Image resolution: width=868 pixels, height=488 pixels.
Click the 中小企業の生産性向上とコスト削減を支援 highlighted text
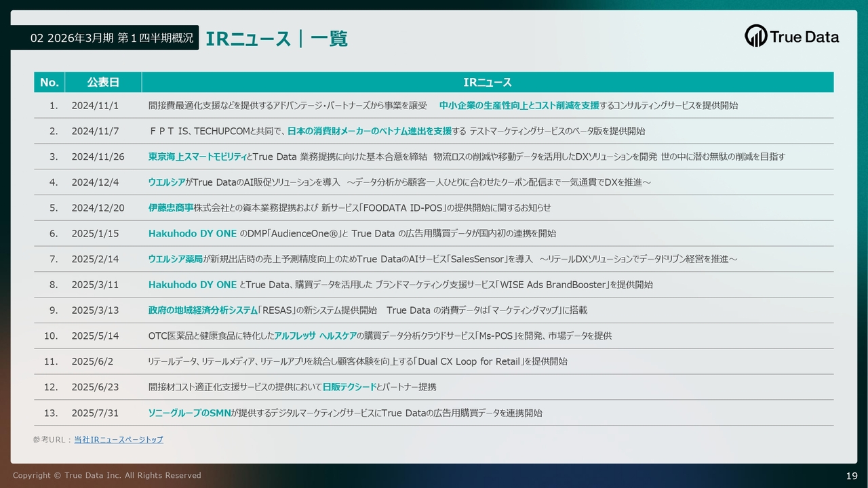click(519, 106)
